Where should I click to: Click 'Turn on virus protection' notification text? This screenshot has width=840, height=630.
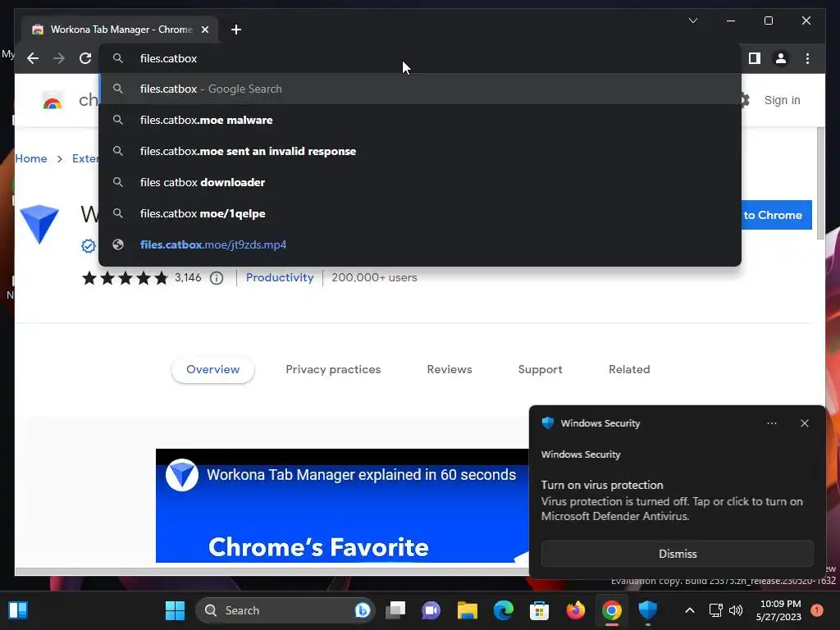601,485
